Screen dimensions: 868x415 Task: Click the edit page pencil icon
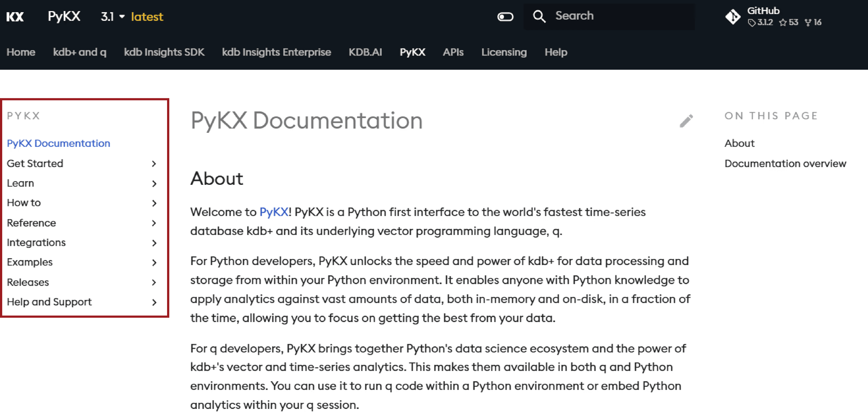point(686,121)
